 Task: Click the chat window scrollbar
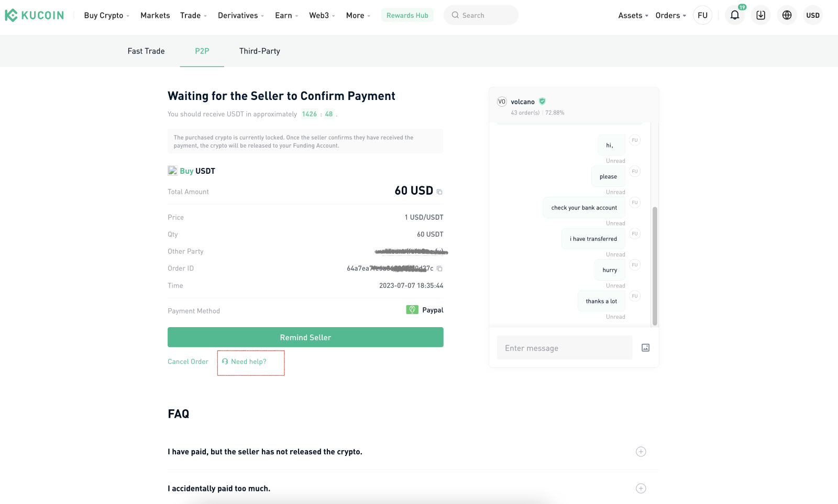pyautogui.click(x=654, y=266)
